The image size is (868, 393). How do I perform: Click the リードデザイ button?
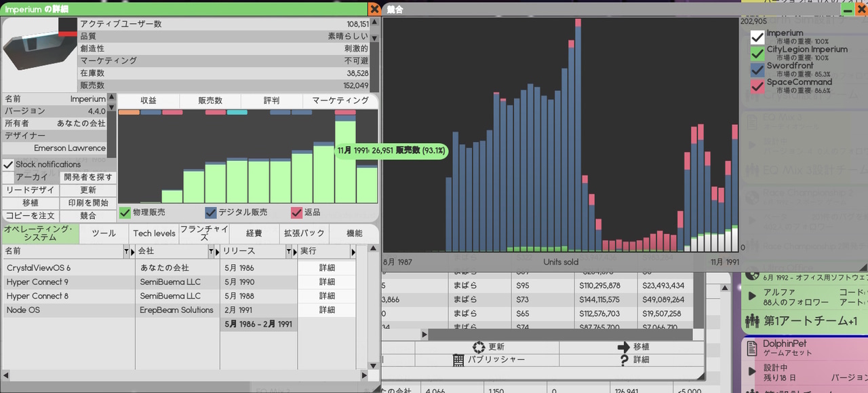click(31, 190)
